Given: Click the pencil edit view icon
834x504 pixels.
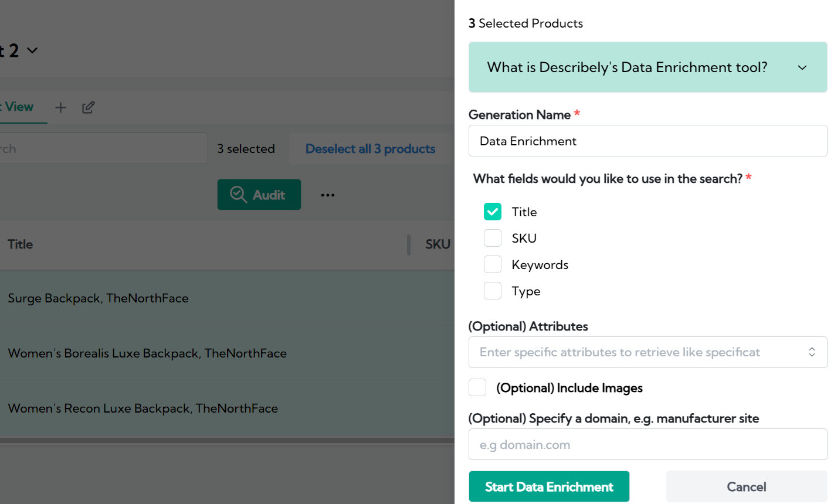Looking at the screenshot, I should coord(89,107).
